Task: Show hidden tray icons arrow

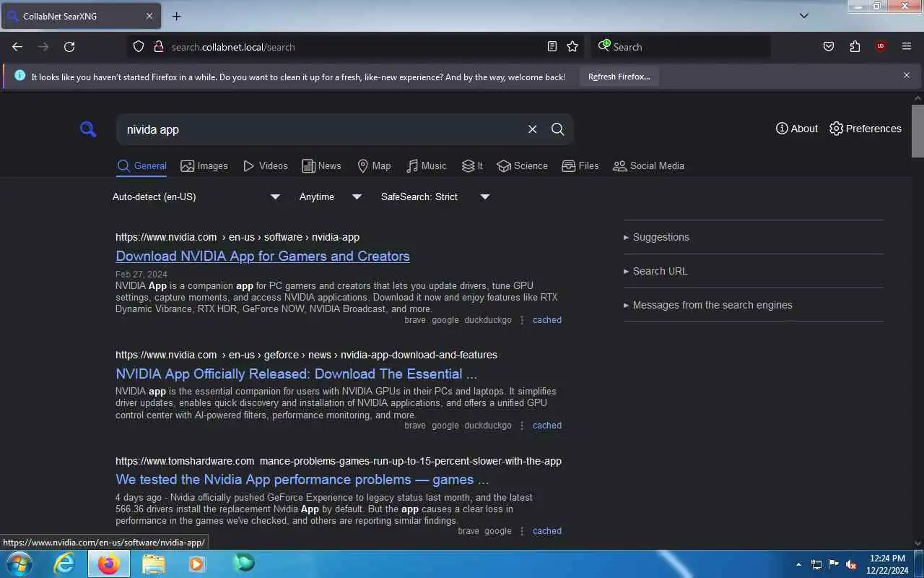Action: [x=798, y=564]
